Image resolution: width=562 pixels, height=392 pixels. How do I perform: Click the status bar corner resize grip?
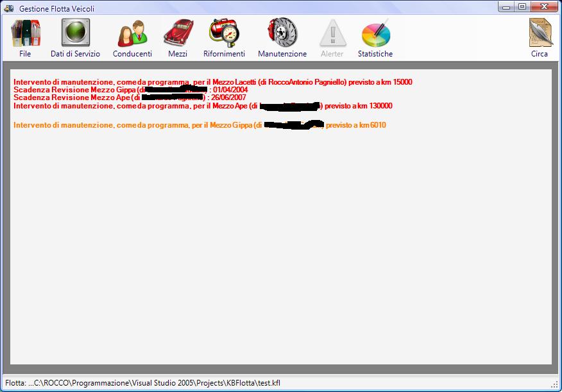(x=554, y=384)
